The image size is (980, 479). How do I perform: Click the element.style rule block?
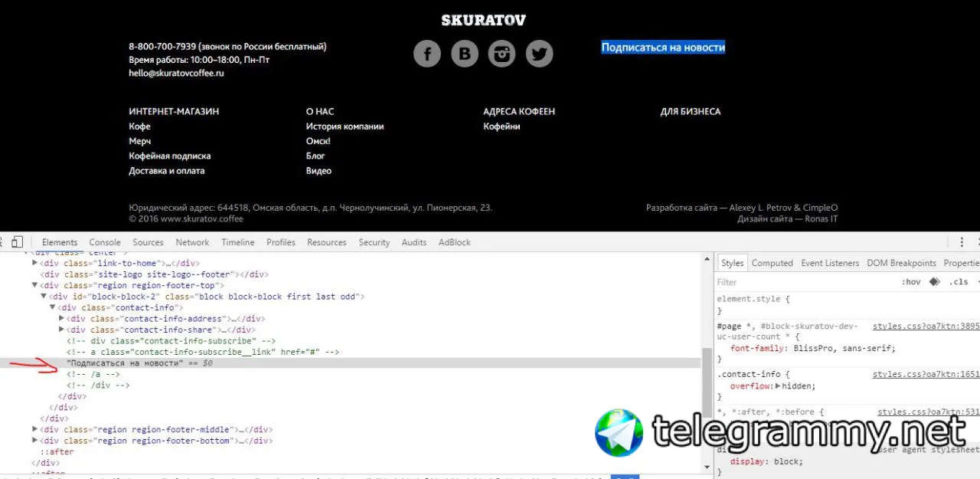tap(847, 305)
